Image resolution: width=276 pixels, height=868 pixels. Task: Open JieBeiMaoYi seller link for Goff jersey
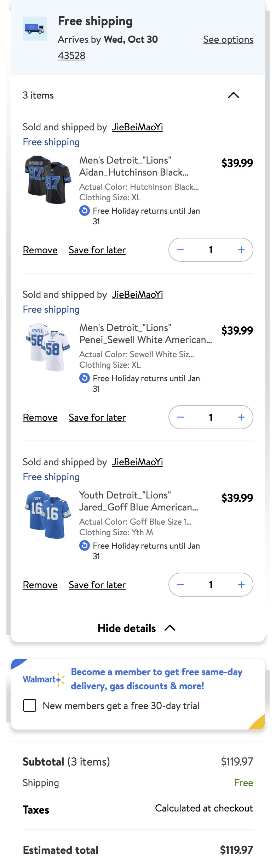pos(137,462)
